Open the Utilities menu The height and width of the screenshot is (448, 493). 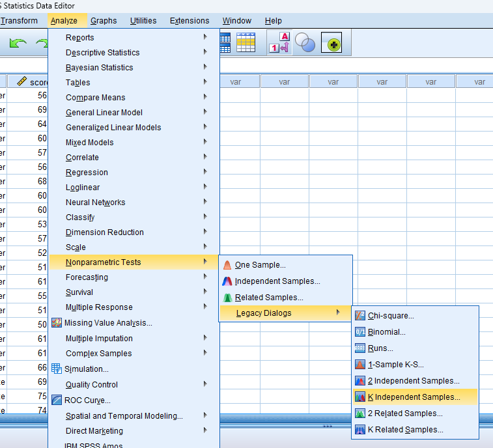[143, 21]
